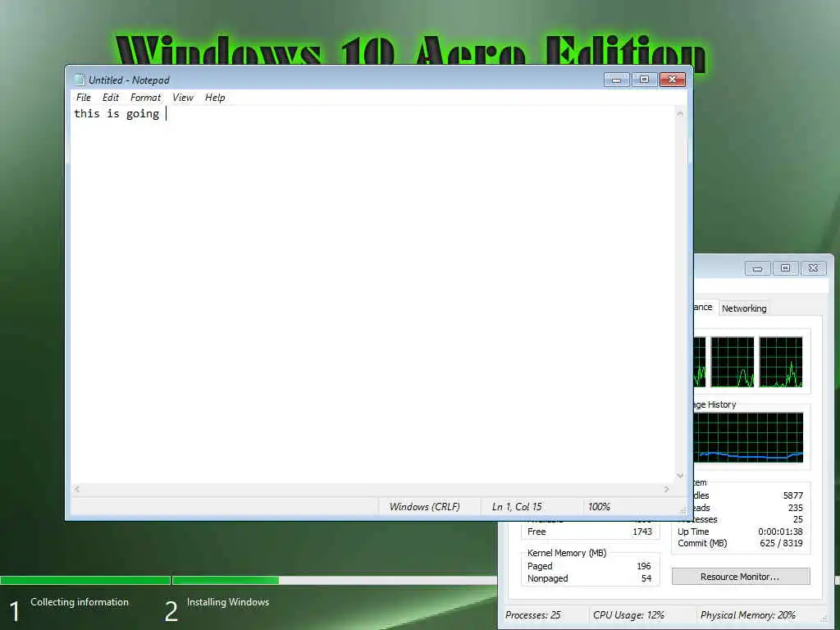Click the Commit (MB) value 625 / 8319
Viewport: 840px width, 630px height.
pyautogui.click(x=781, y=543)
